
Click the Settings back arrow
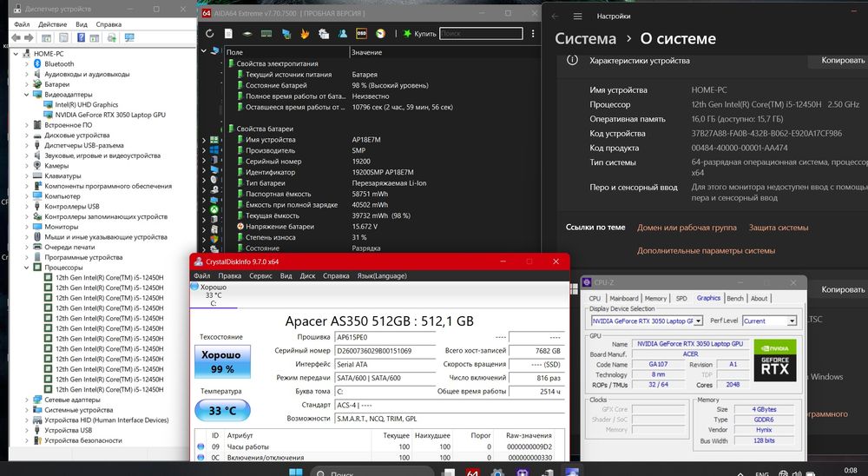(556, 17)
